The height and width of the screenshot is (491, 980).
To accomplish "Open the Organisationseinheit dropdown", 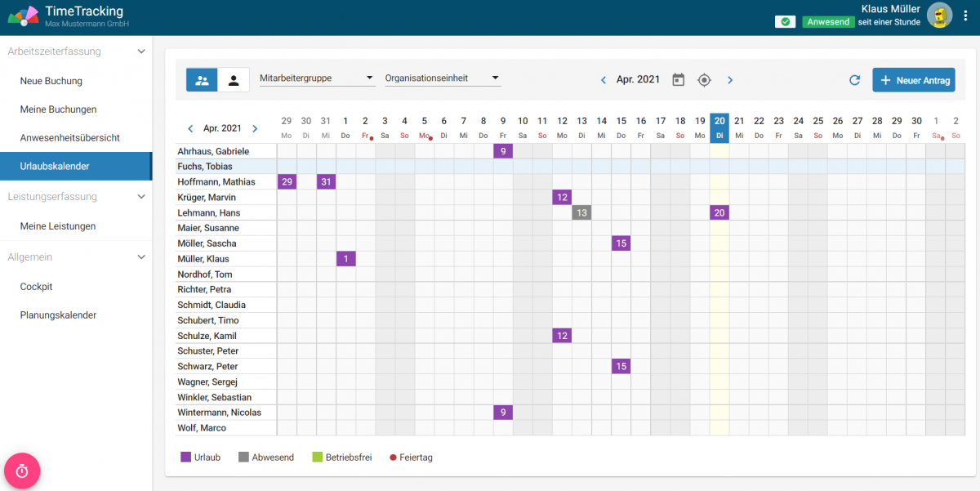I will [441, 77].
